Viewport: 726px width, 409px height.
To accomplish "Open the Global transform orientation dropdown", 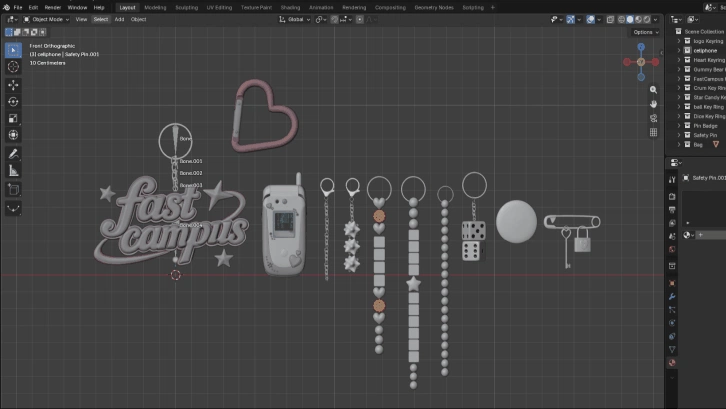I will [x=295, y=19].
